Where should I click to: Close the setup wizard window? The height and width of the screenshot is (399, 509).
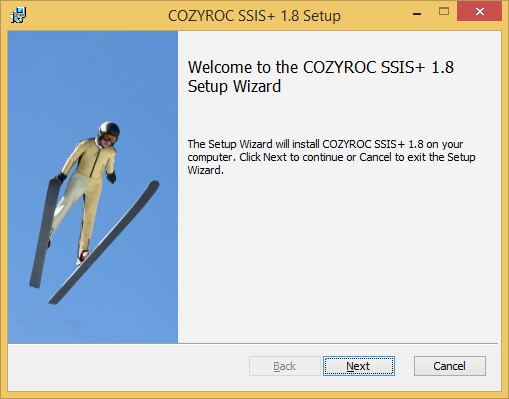(479, 12)
